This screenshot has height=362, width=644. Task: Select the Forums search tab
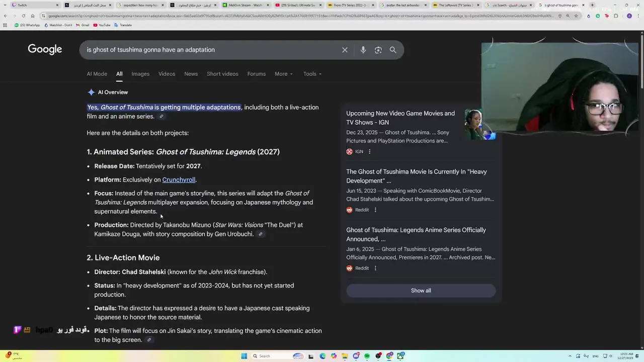(256, 74)
